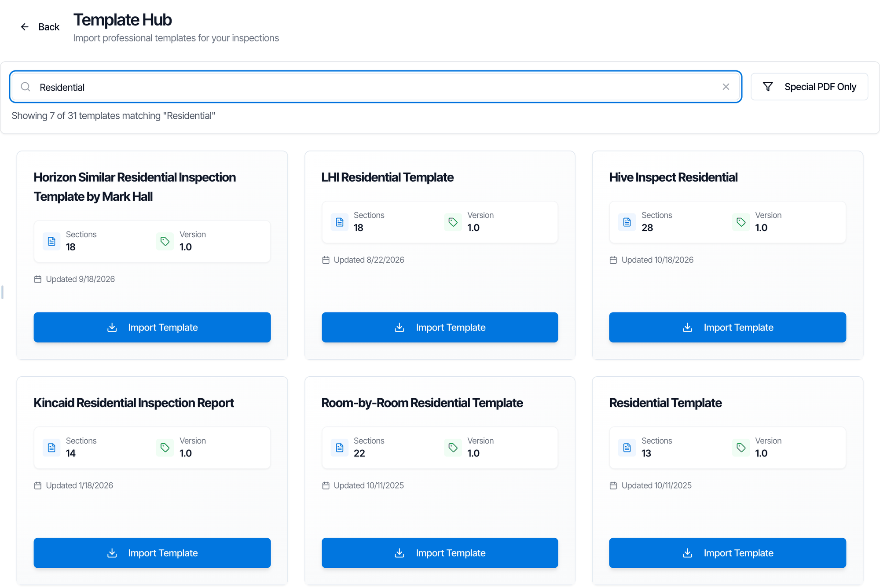Screen dimensions: 880x588
Task: Clear the search with the X icon
Action: point(726,87)
